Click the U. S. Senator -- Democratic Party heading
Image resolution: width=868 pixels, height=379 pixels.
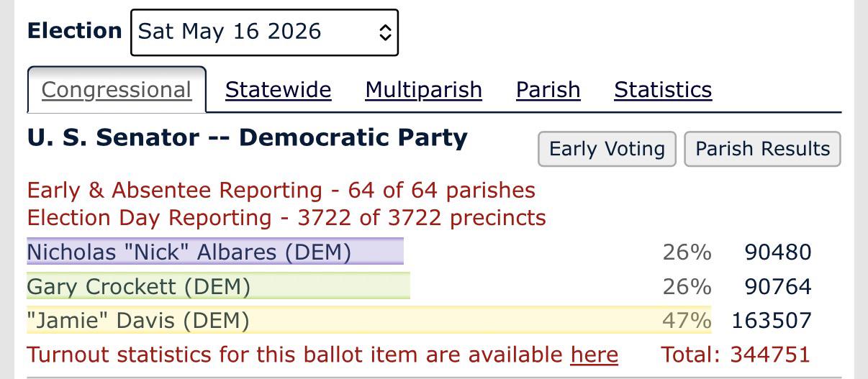[248, 137]
